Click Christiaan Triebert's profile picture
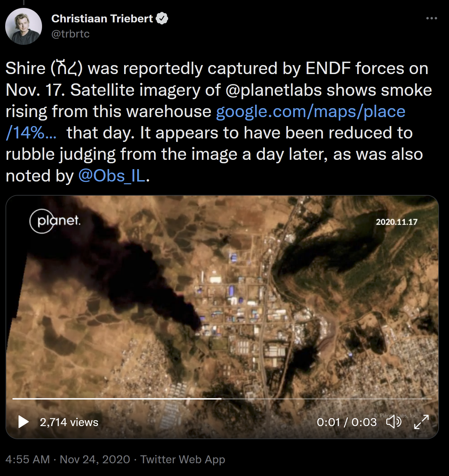 (23, 26)
